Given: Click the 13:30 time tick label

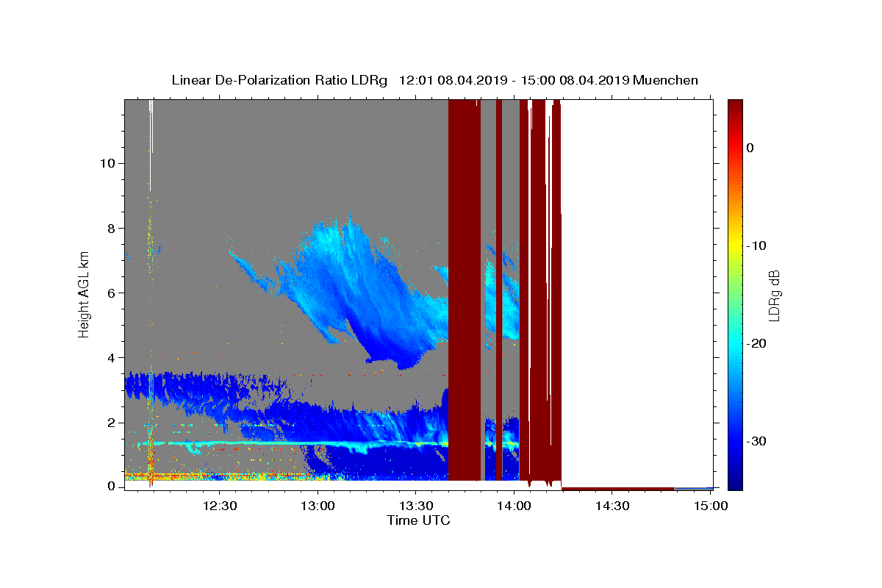Looking at the screenshot, I should point(416,506).
